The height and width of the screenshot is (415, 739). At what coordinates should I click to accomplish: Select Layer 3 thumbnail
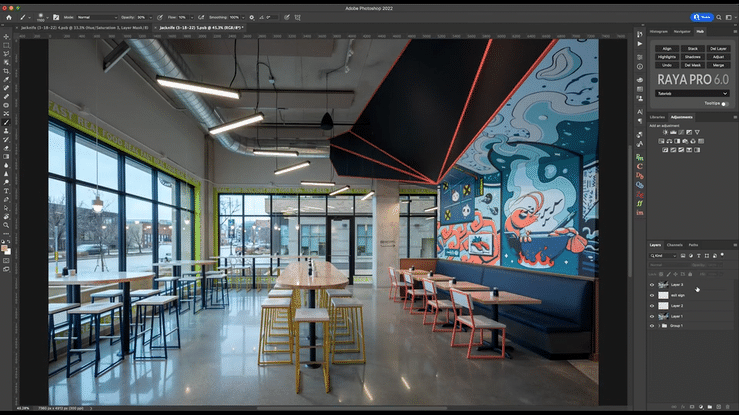tap(663, 285)
